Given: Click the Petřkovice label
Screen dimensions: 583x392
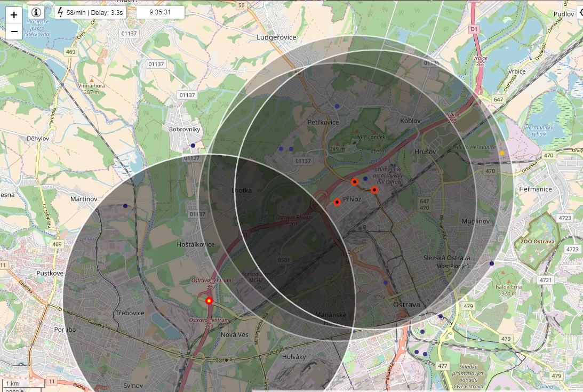Looking at the screenshot, I should [323, 122].
